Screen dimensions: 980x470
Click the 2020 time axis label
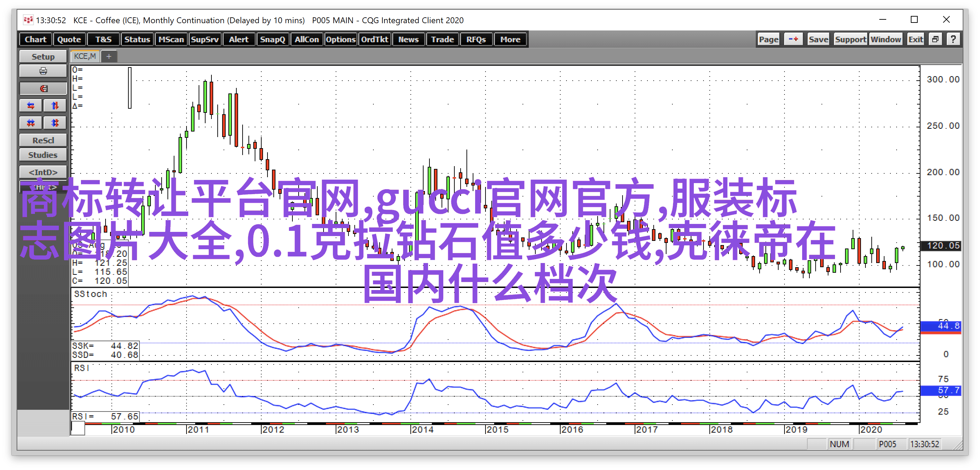click(x=871, y=429)
